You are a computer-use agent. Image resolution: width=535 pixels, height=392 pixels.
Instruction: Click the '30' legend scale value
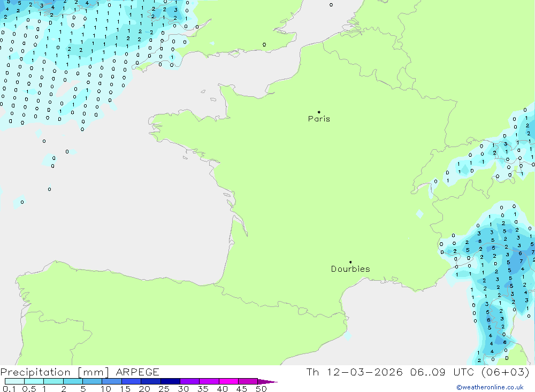[183, 389]
